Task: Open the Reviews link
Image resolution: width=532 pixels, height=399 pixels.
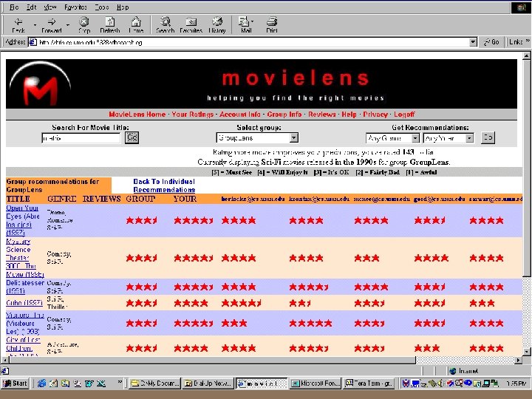Action: point(321,115)
